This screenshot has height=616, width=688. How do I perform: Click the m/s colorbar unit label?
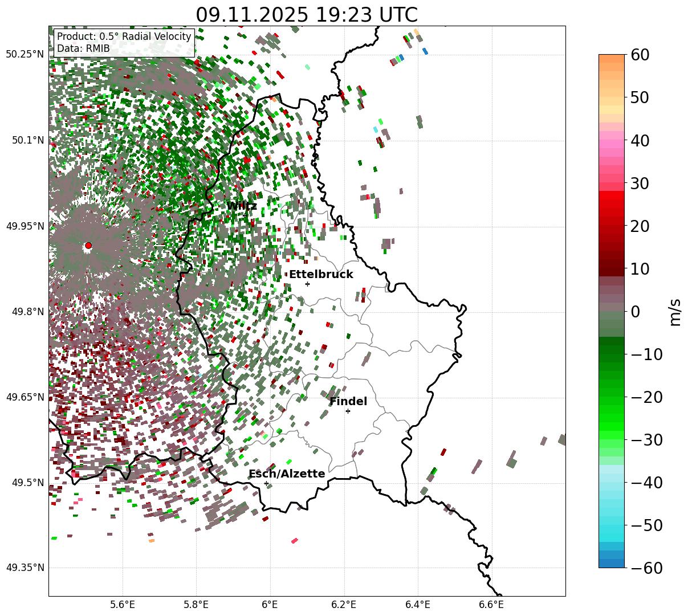click(675, 311)
